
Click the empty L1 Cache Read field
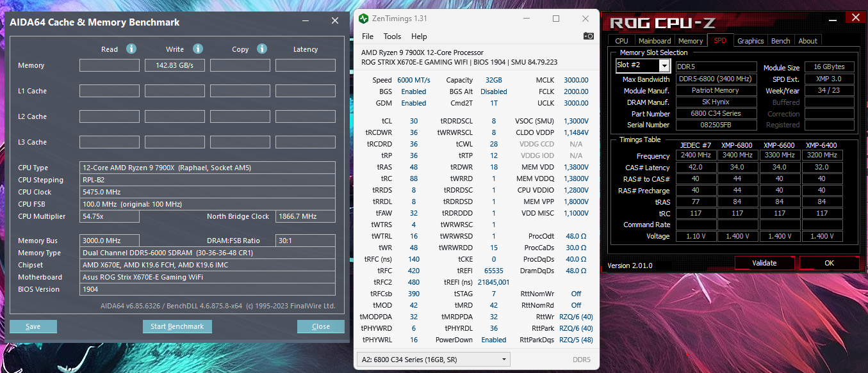pyautogui.click(x=110, y=91)
